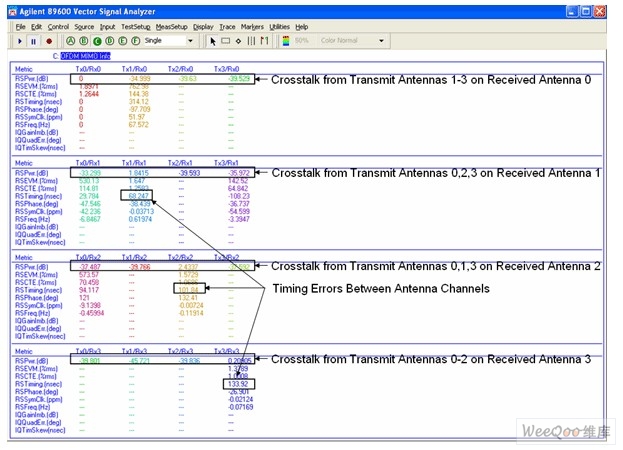Open the Single trace layout dropdown

[x=190, y=41]
